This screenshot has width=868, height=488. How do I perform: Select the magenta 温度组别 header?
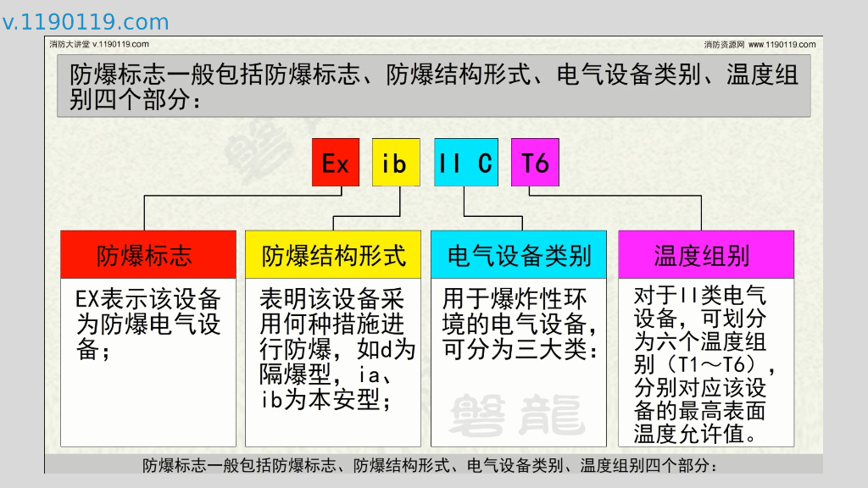point(706,254)
